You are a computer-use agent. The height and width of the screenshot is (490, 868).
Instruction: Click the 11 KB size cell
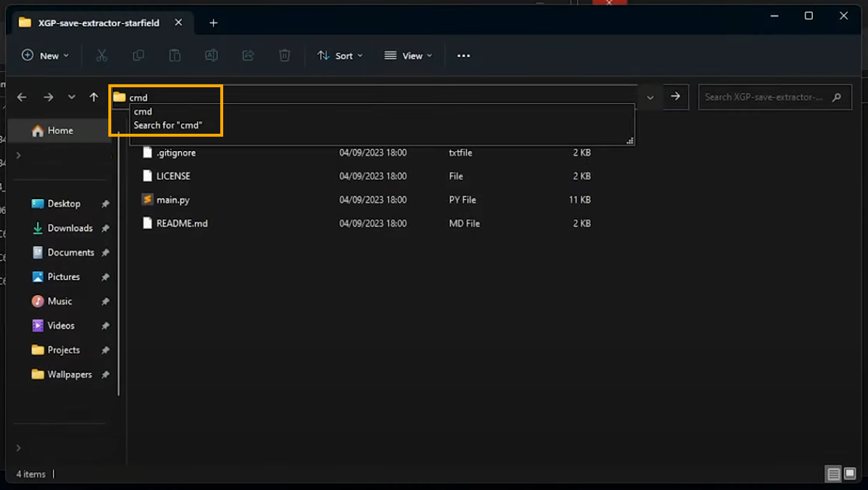click(x=579, y=200)
